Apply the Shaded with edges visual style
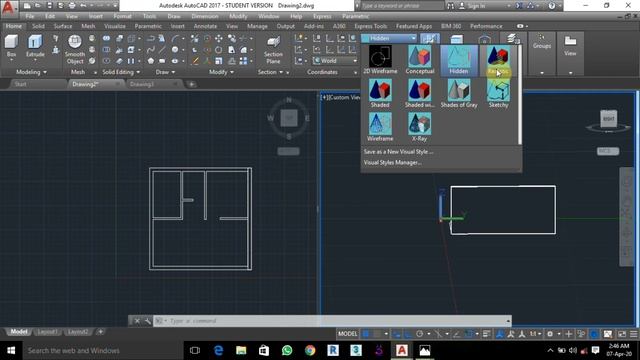This screenshot has width=640, height=360. (x=420, y=93)
